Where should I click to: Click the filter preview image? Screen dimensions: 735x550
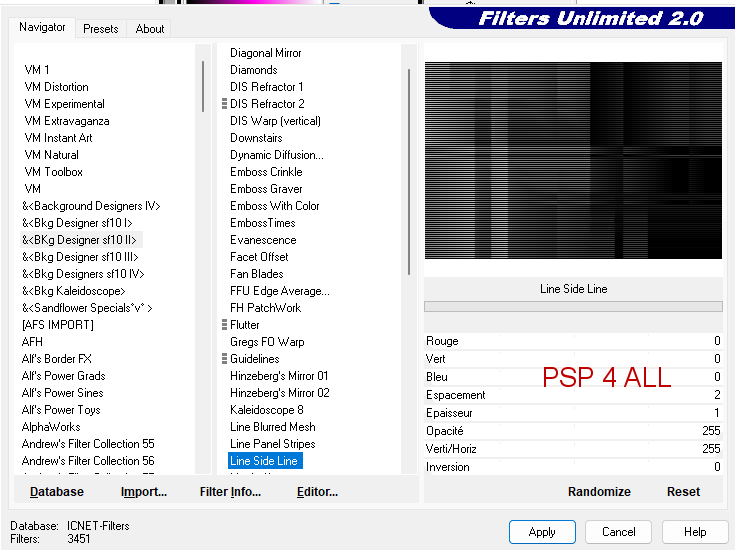[x=573, y=160]
